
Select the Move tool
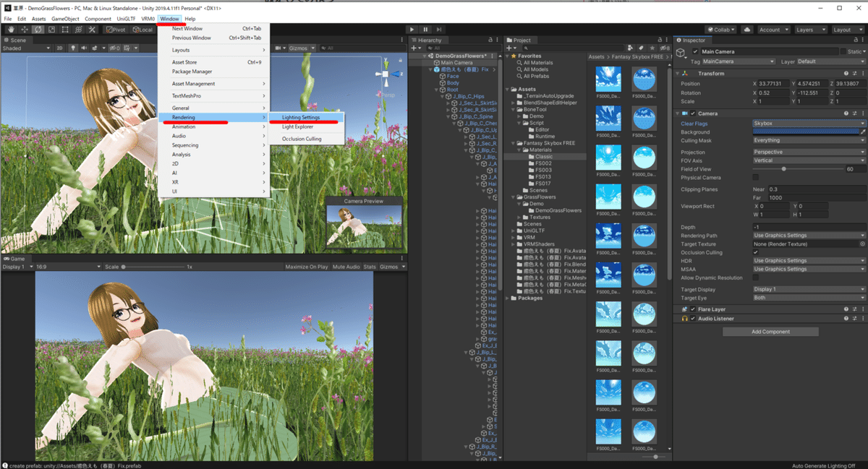pyautogui.click(x=25, y=30)
